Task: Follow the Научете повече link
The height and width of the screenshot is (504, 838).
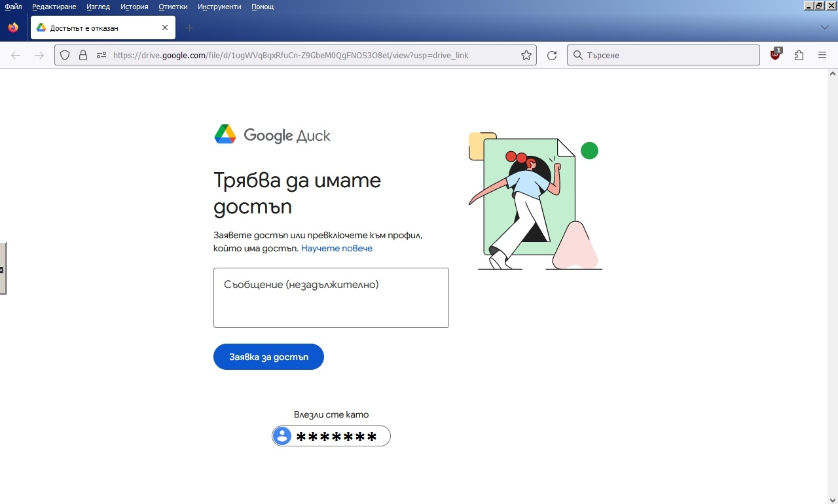Action: pos(337,249)
